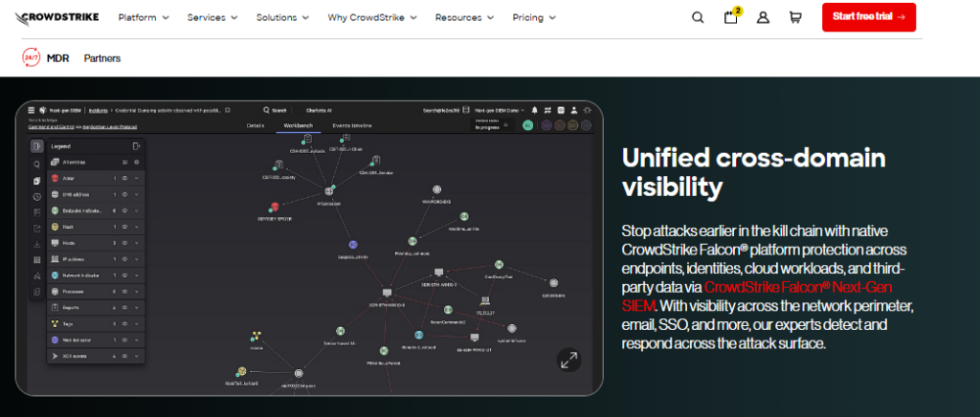
Task: Expand the Why CrowdStrike dropdown
Action: tap(372, 17)
